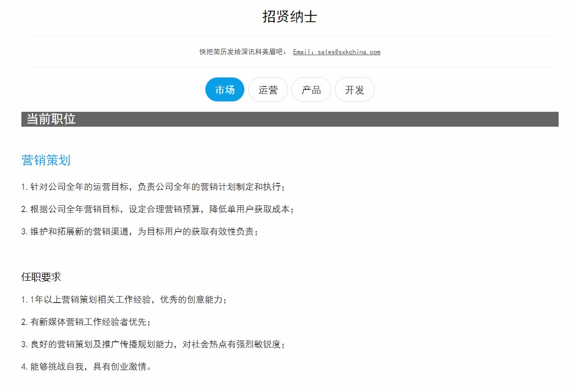Click the 任职要求 section heading
Screen dimensions: 578x392
click(x=41, y=277)
